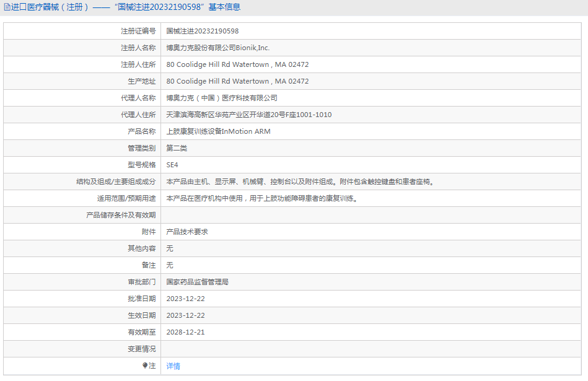
Task: Select the 80 Coolidge Hill address in 生产地址 row
Action: [x=238, y=81]
